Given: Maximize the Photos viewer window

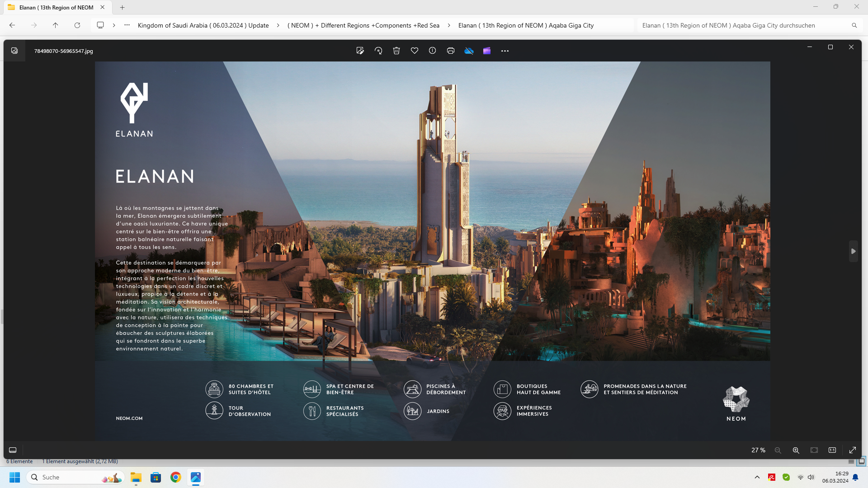Looking at the screenshot, I should coord(830,47).
